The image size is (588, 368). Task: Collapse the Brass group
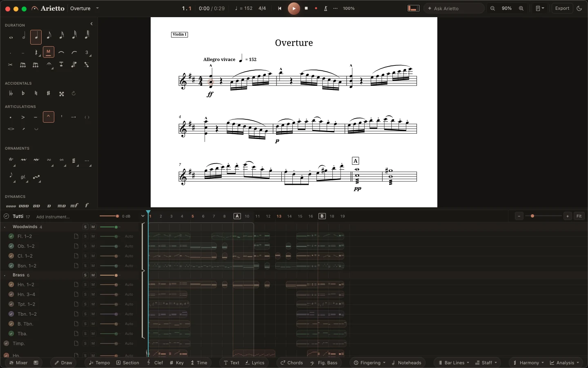5,275
